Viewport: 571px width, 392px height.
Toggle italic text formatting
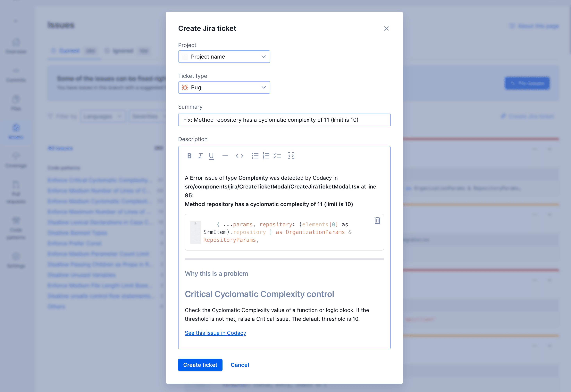(200, 156)
